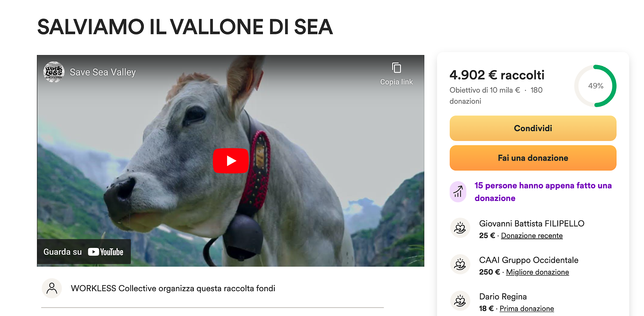The image size is (644, 316).
Task: Click the Condividi button
Action: pos(533,128)
